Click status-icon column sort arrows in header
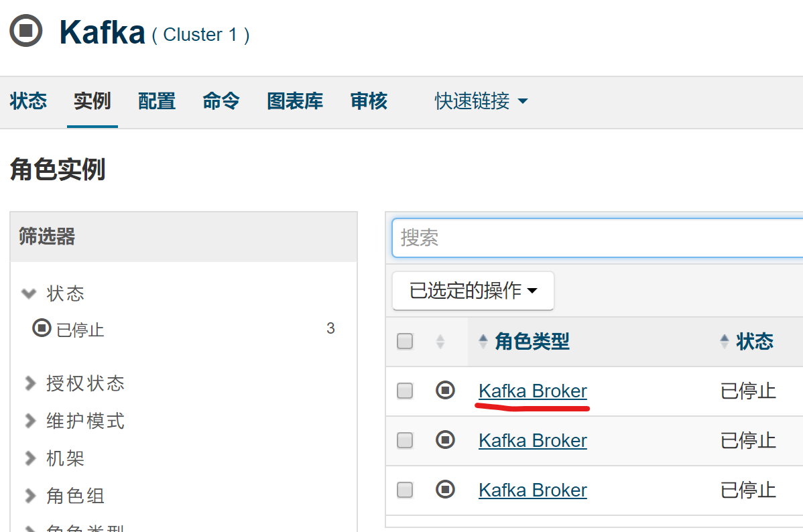Screen dimensions: 803x532 [440, 341]
